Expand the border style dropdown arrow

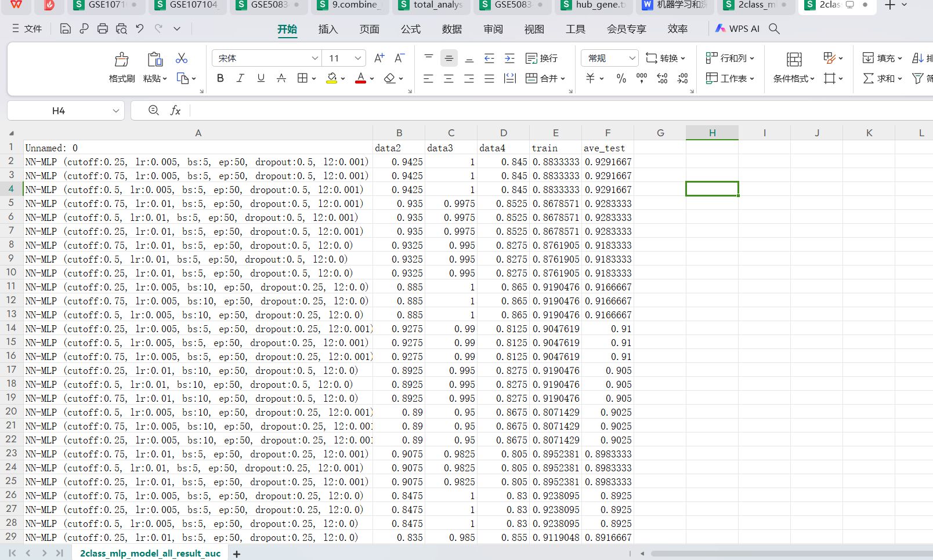click(x=314, y=78)
